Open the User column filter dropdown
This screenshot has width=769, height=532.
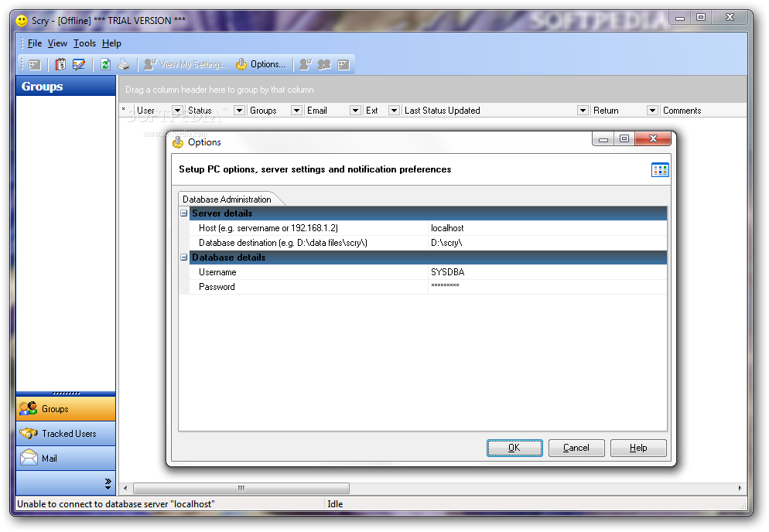point(177,111)
